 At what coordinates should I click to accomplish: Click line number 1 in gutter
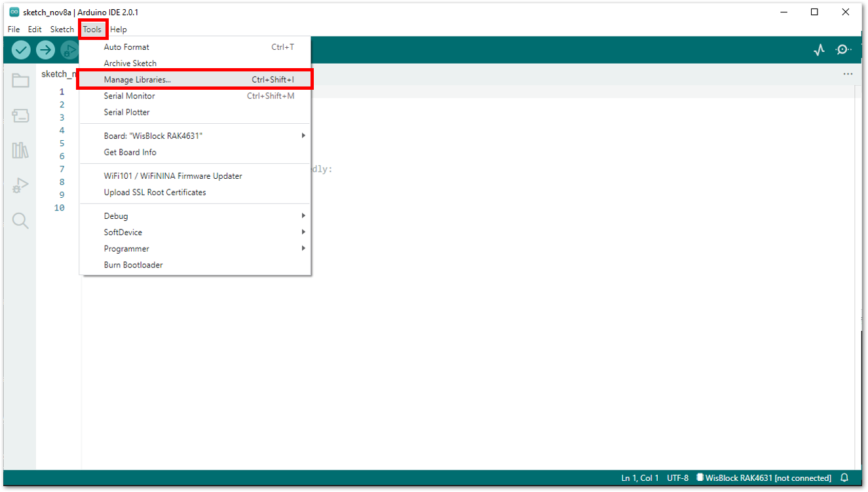click(62, 92)
